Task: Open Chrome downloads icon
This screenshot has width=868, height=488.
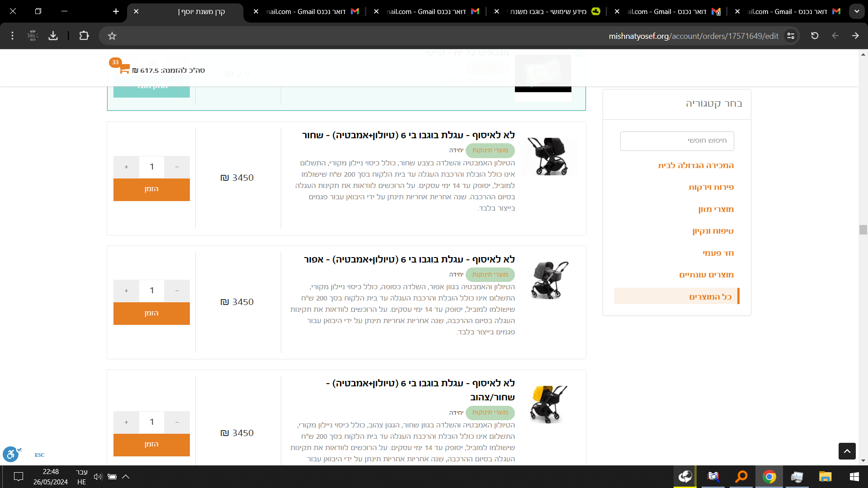Action: [53, 36]
